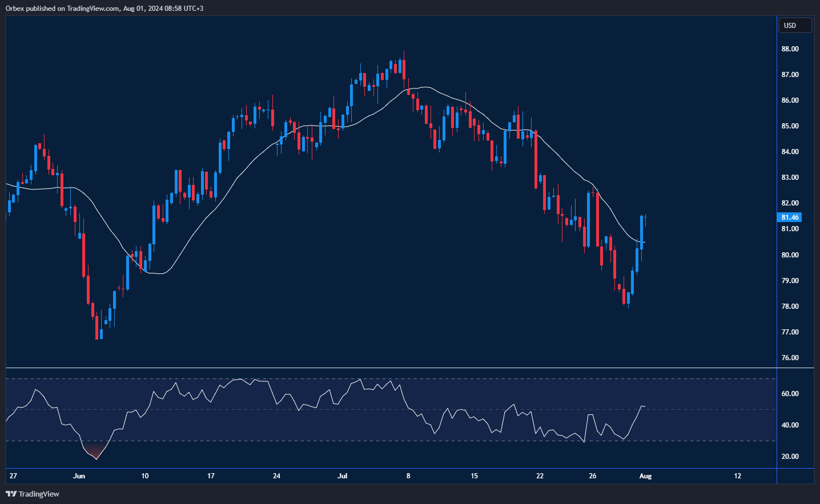Open the USD currency selector

click(x=794, y=25)
